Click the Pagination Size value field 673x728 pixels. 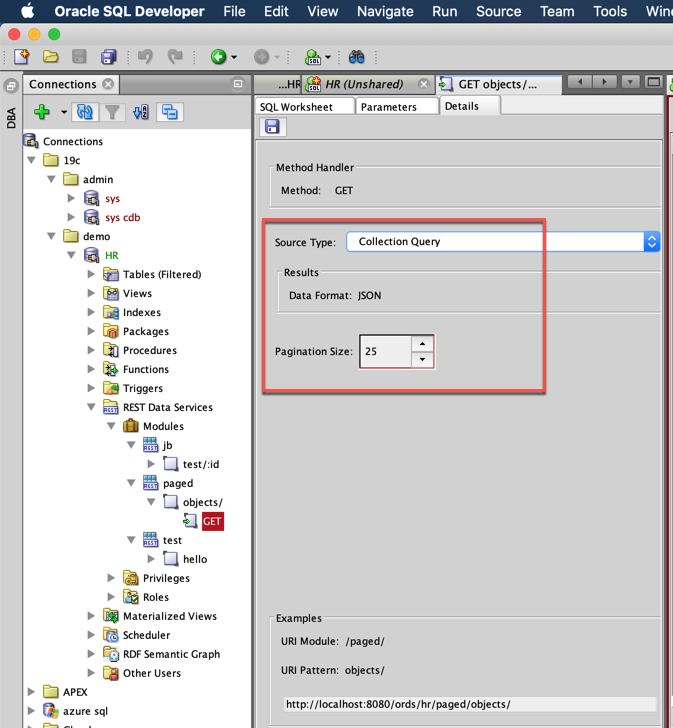386,351
